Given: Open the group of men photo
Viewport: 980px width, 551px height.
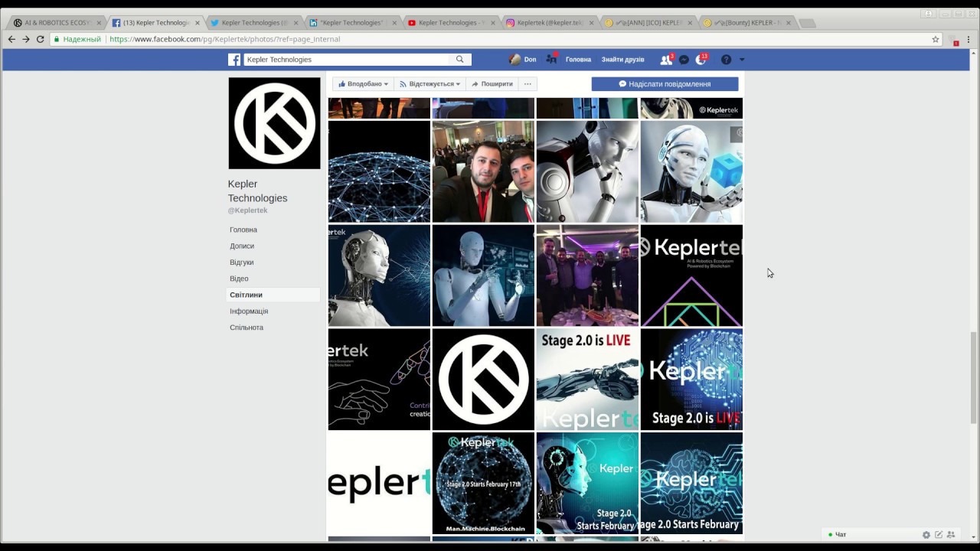Looking at the screenshot, I should (x=587, y=275).
